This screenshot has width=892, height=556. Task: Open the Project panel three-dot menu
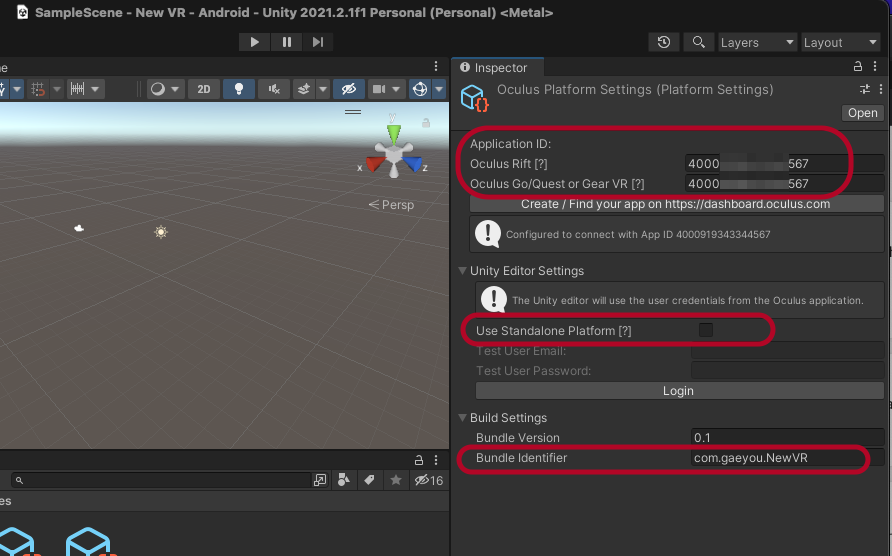pyautogui.click(x=436, y=460)
